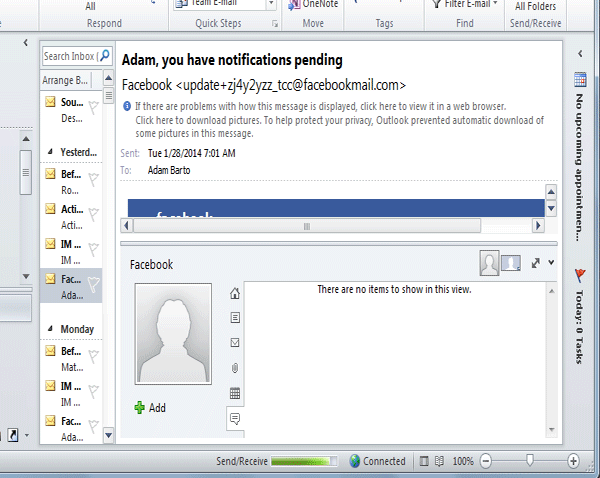
Task: Show attachments in the People Pane
Action: [235, 368]
